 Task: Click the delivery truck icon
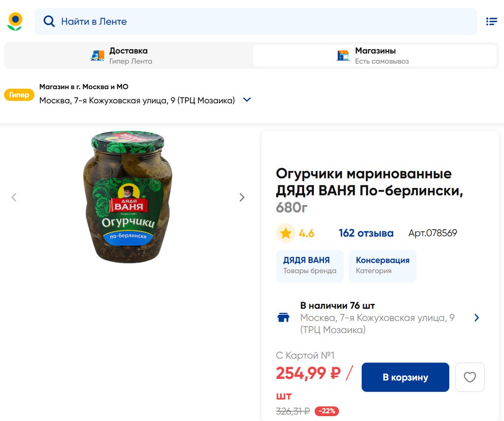point(97,56)
